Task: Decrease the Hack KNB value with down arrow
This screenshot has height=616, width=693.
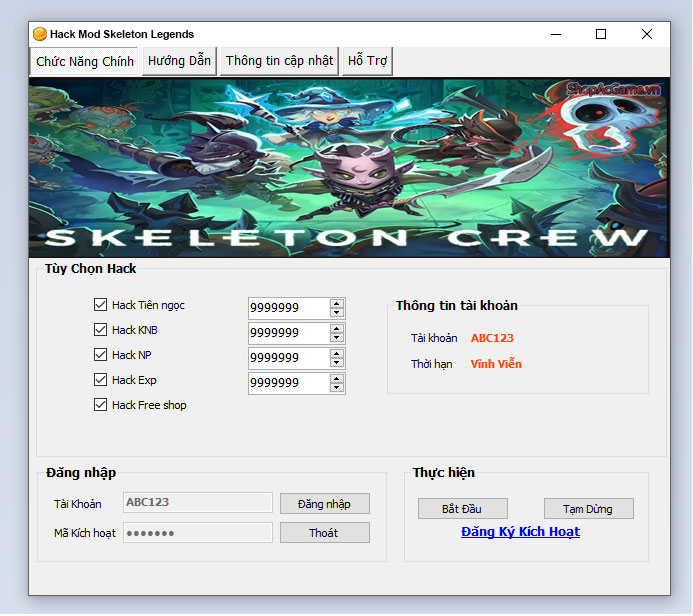Action: coord(337,338)
